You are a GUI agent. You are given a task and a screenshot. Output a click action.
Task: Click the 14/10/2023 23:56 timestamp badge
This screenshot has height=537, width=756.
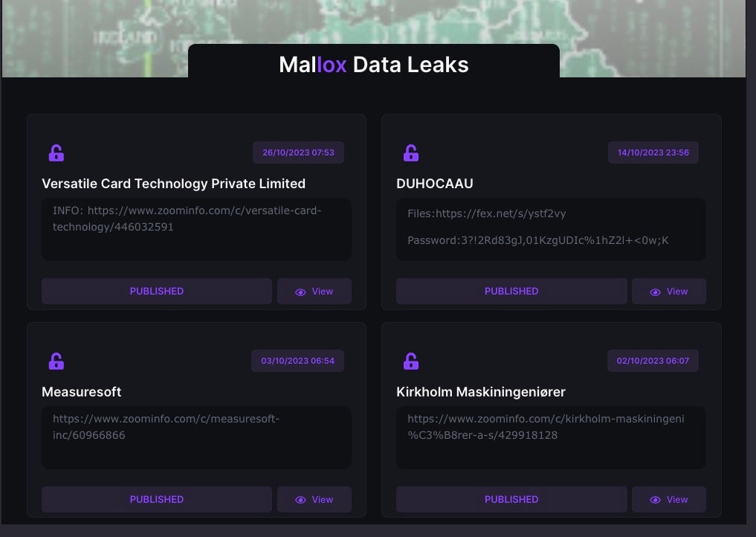tap(653, 152)
